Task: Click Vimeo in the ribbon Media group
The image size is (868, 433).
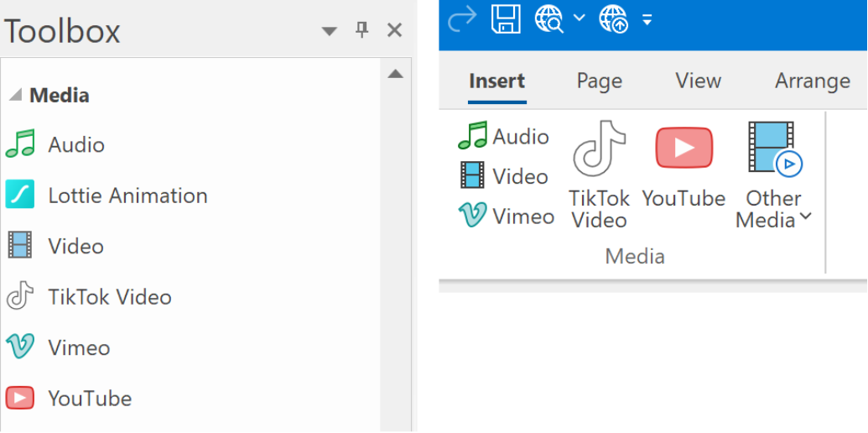Action: 506,216
